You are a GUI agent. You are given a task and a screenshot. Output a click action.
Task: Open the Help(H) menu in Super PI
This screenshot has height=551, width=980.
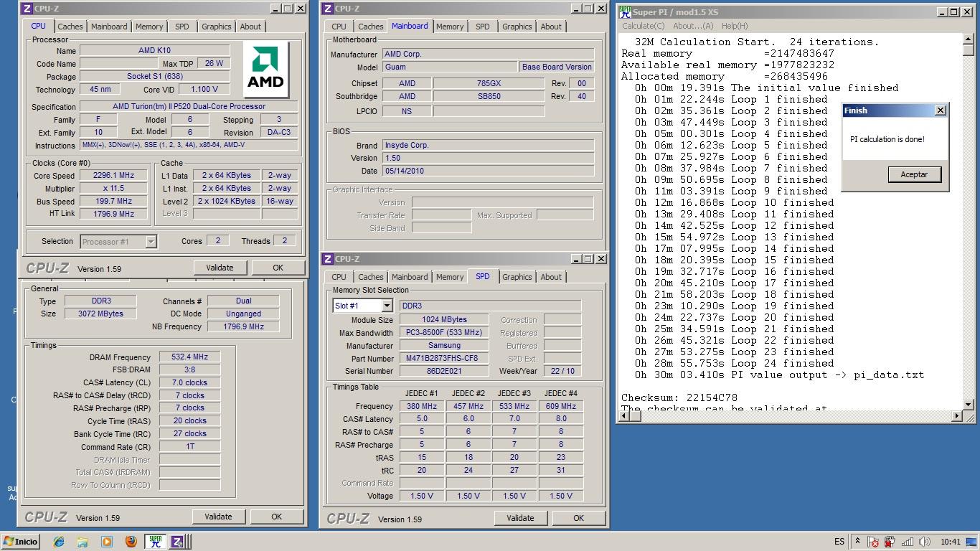tap(735, 26)
